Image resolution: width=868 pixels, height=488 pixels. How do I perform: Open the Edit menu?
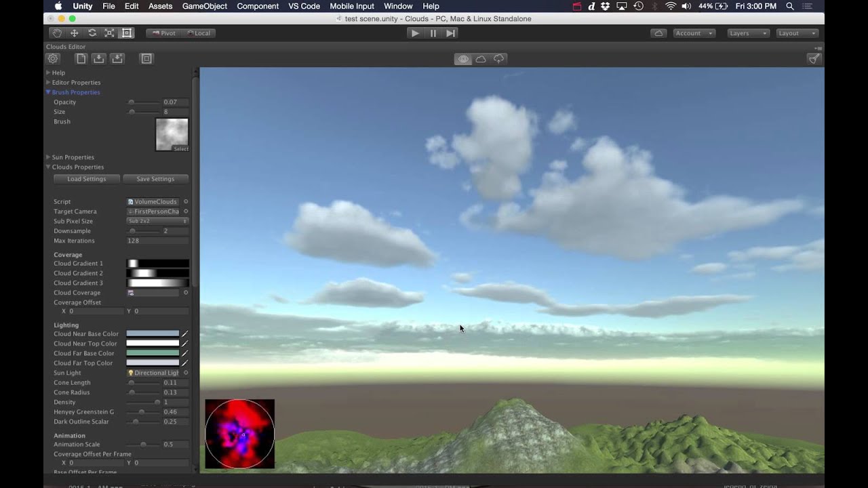click(x=132, y=6)
